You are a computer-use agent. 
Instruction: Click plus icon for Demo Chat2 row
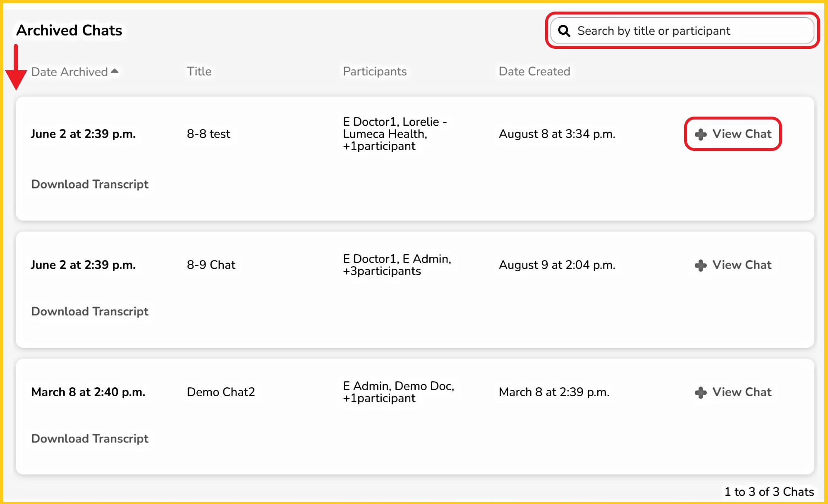click(701, 392)
